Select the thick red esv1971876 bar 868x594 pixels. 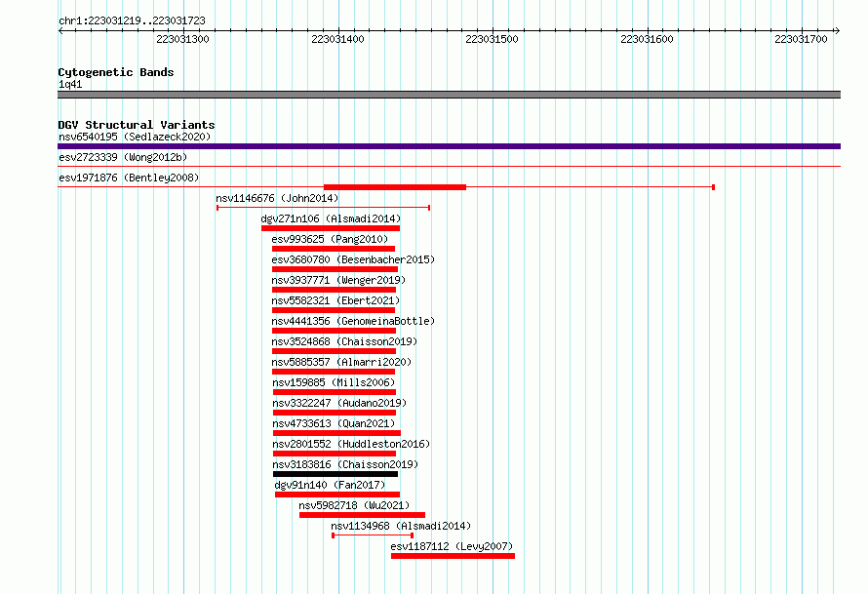pos(395,187)
